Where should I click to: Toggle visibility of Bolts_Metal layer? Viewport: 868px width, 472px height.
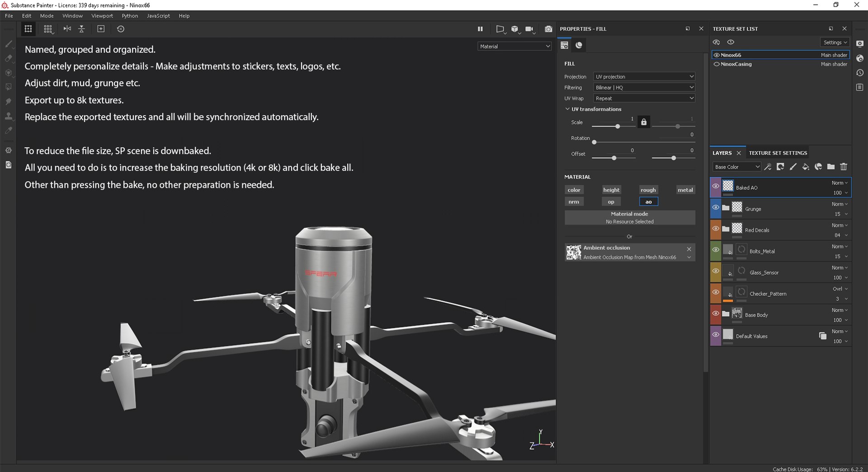[x=716, y=250]
